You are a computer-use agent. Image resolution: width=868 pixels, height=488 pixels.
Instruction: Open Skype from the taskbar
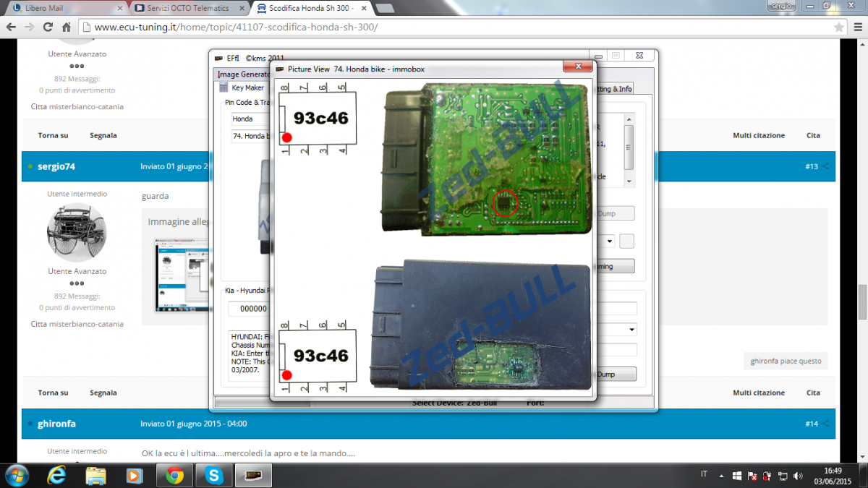click(x=214, y=475)
